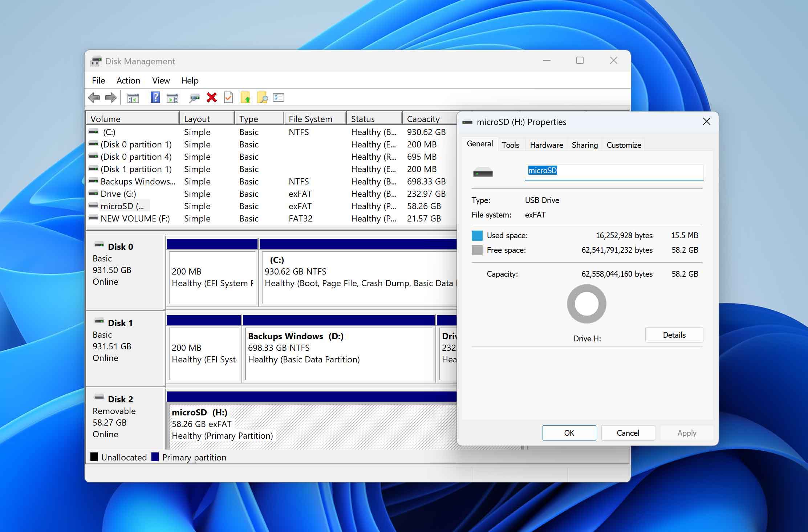
Task: Click the black Unallocated legend swatch
Action: tap(94, 457)
